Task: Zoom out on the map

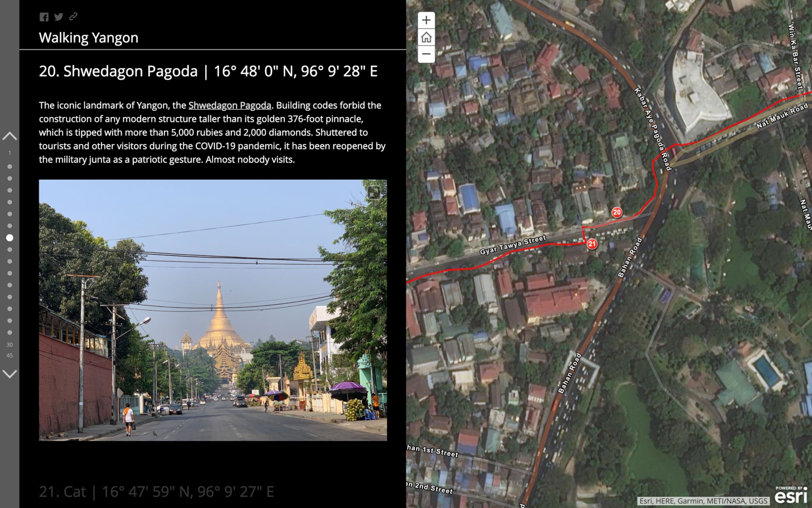Action: click(x=426, y=54)
